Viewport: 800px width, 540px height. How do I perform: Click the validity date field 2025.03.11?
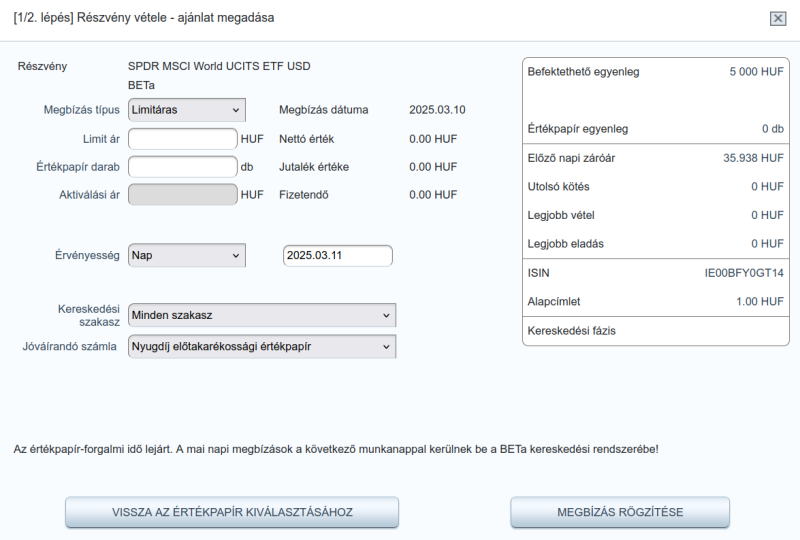(x=338, y=256)
